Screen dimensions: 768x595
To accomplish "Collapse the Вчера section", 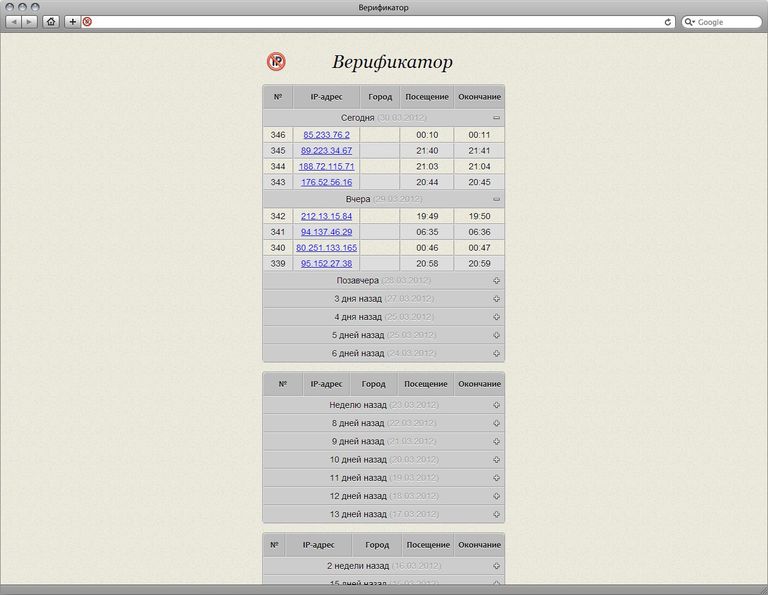I will click(497, 199).
